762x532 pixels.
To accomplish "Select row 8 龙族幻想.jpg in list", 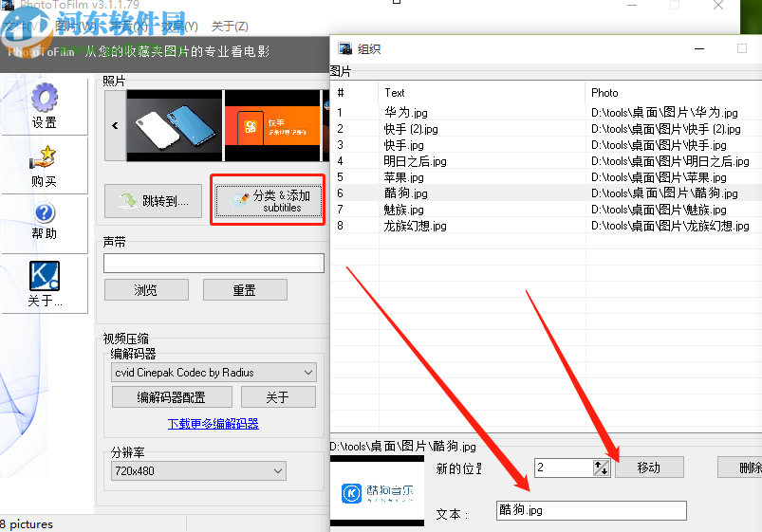I will [546, 226].
